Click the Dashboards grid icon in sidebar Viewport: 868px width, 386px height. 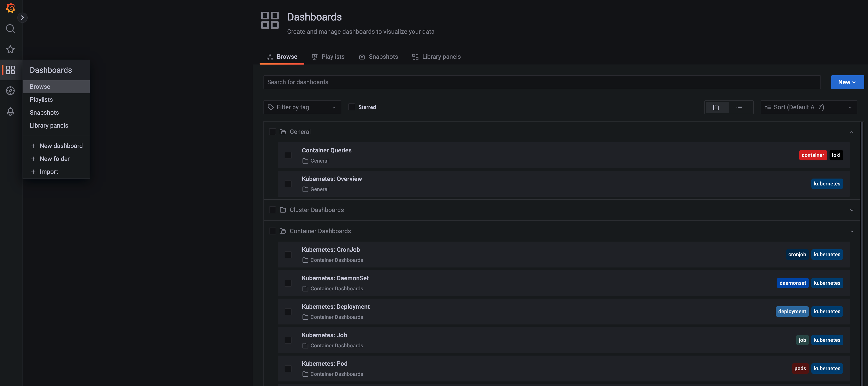coord(10,70)
